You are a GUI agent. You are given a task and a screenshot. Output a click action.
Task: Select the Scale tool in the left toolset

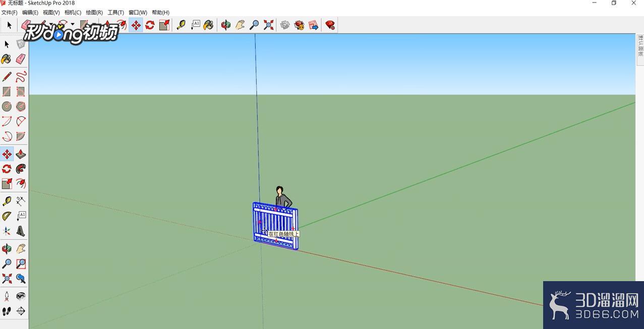(x=7, y=184)
